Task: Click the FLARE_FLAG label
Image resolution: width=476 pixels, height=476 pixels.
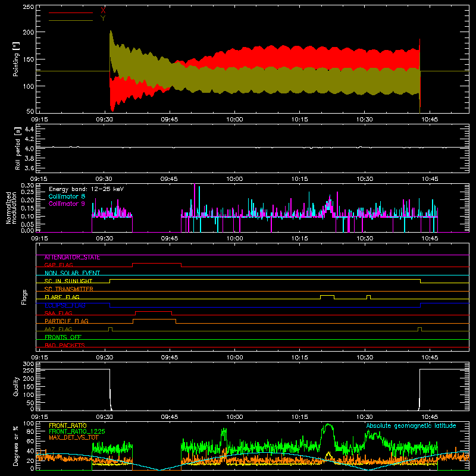Action: click(x=62, y=297)
